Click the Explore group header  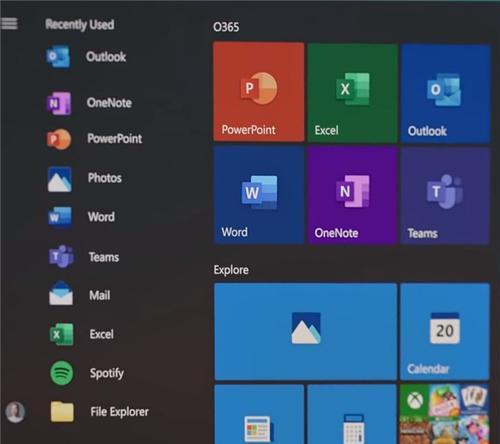[x=231, y=270]
